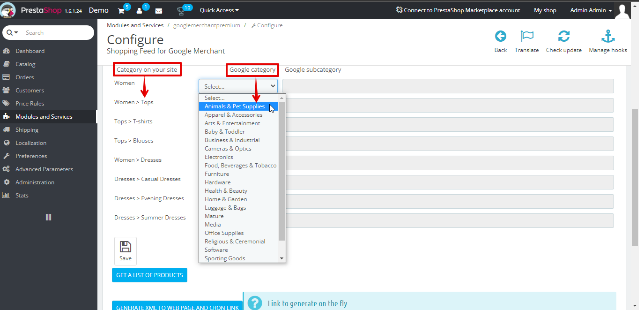Screen dimensions: 644x310
Task: Open the My shop link
Action: 545,10
